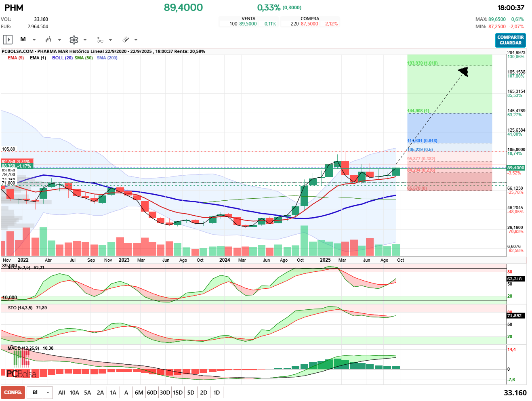
Task: Open the chart settings gear icon
Action: point(74,40)
